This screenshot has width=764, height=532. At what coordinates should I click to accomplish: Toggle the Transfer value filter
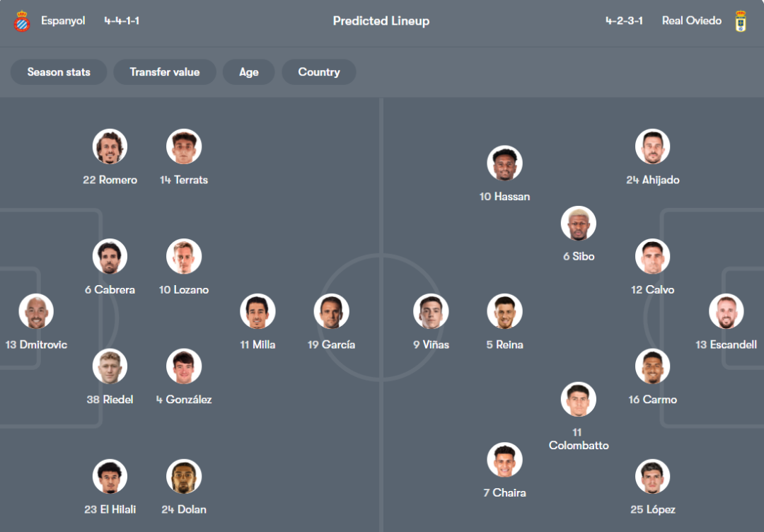tap(165, 72)
